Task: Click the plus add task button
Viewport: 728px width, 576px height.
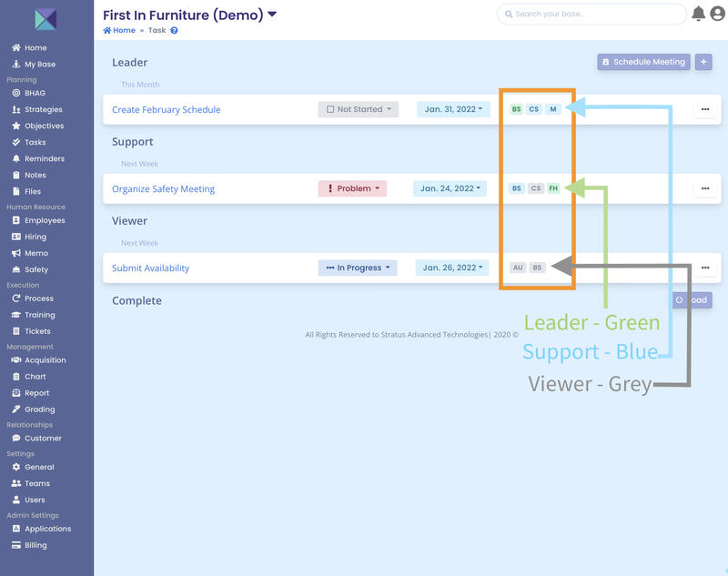Action: [x=703, y=62]
